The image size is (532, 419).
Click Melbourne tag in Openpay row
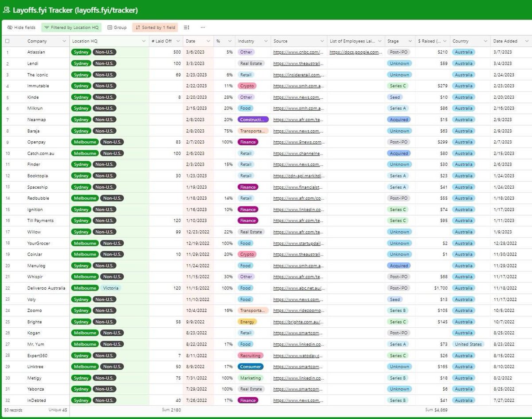85,142
